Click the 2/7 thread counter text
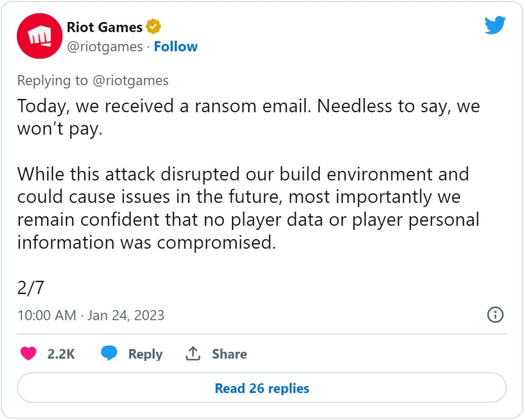 (31, 288)
